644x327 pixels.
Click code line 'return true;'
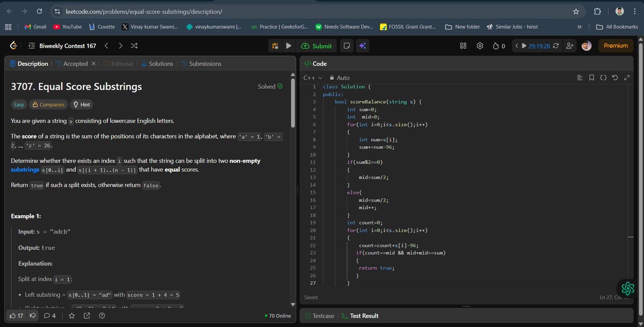[377, 267]
